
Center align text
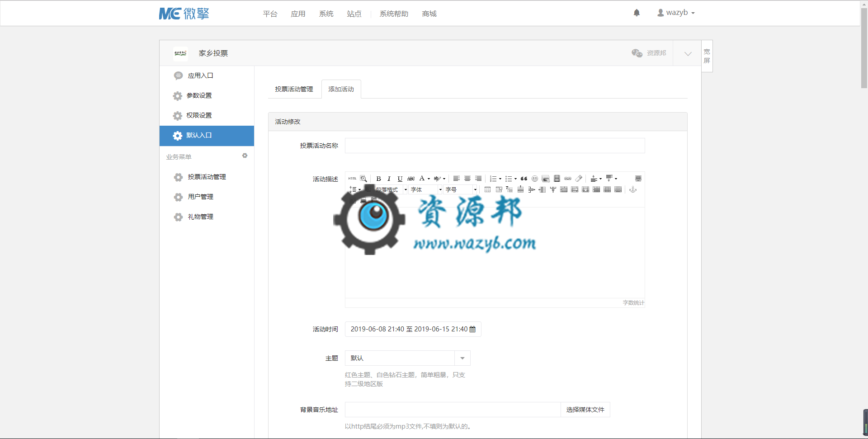click(467, 179)
